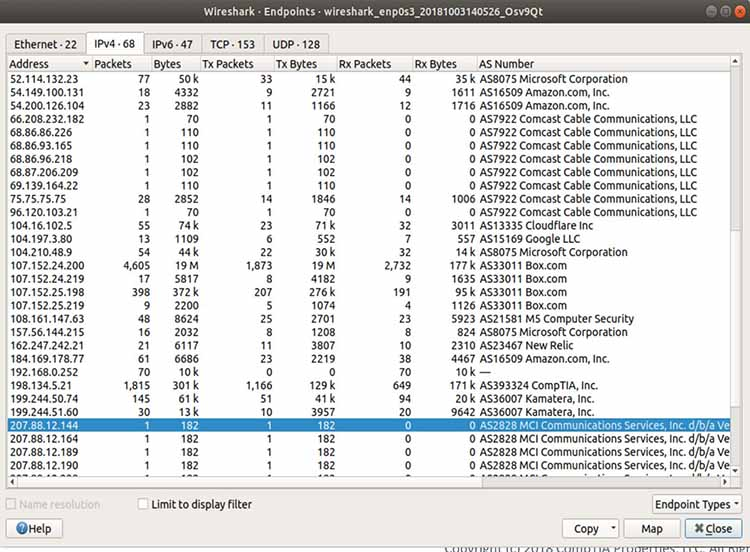Viewport: 750px width, 552px height.
Task: Minimize the Endpoints window
Action: 711,11
